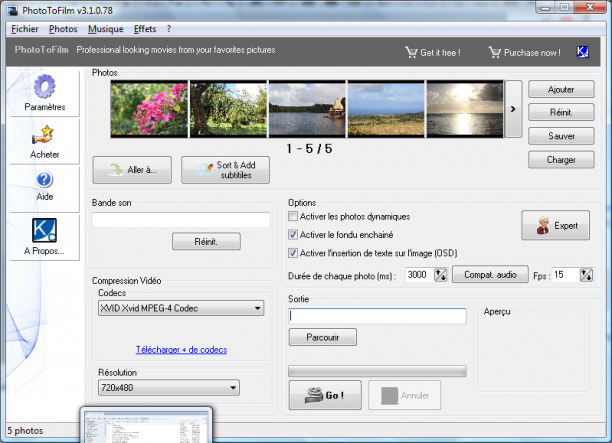
Task: Click the Aperçu preview area
Action: click(x=533, y=351)
